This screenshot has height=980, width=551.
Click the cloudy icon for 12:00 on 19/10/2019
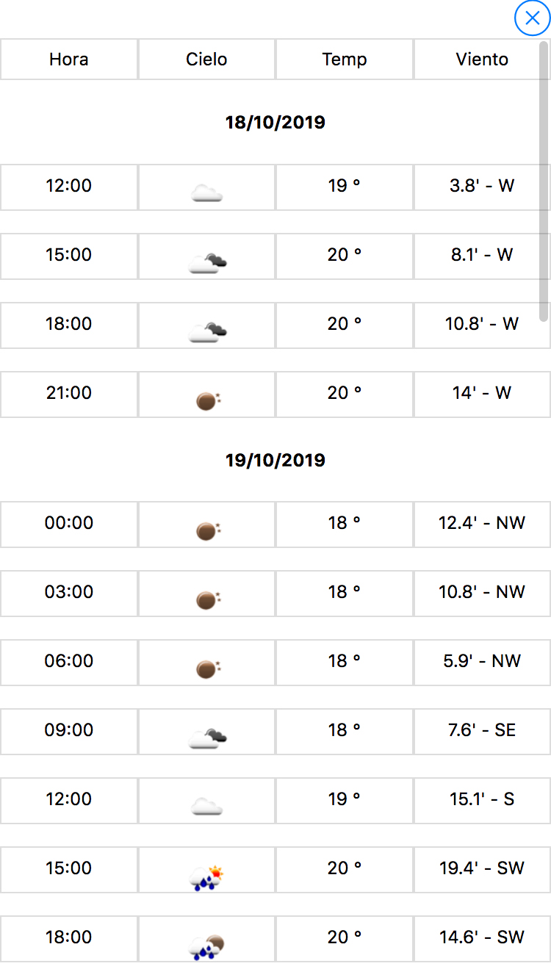pyautogui.click(x=206, y=807)
